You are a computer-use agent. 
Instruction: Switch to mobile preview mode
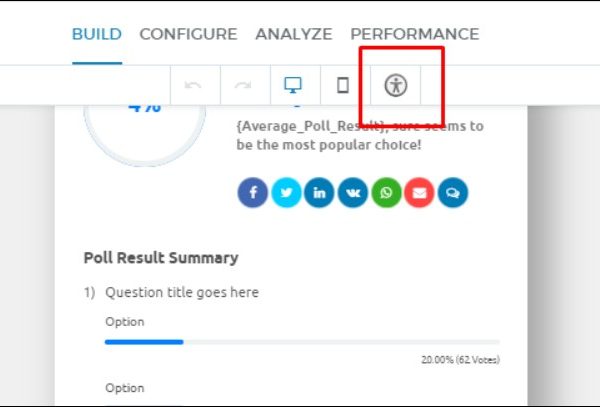coord(343,86)
